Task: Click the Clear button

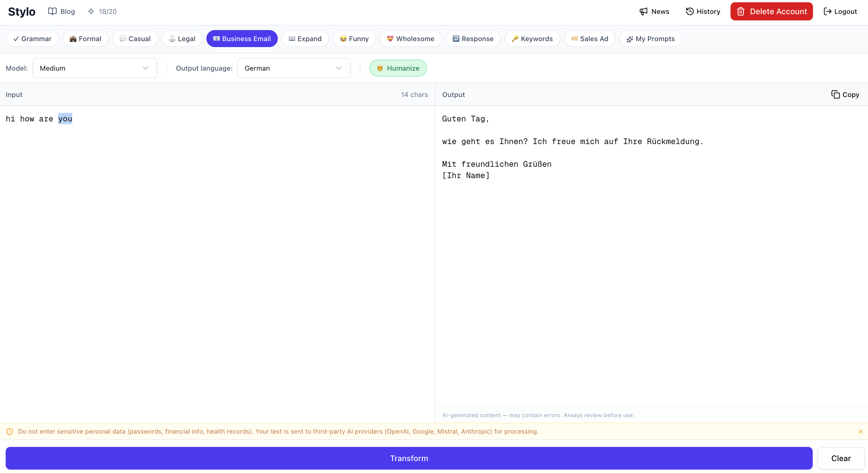Action: click(x=841, y=458)
